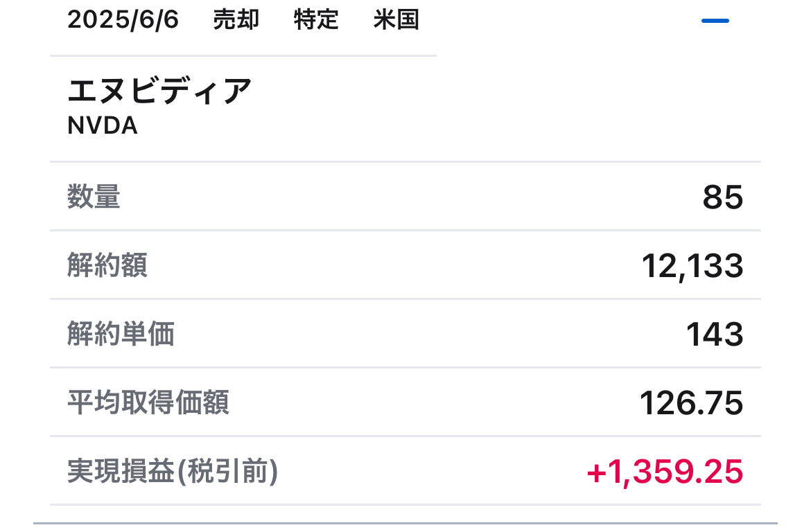The width and height of the screenshot is (811, 532).
Task: Click the thick gray divider at bottom
Action: pyautogui.click(x=405, y=523)
